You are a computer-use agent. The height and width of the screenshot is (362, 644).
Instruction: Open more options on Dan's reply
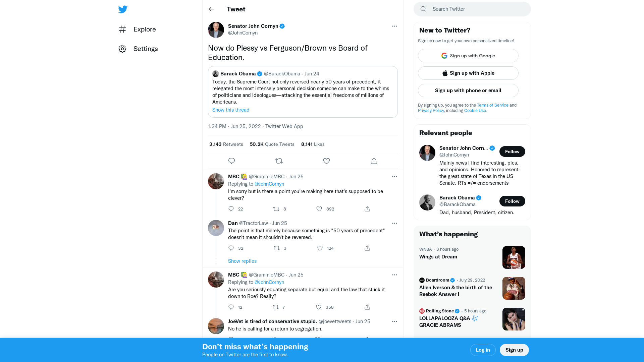pos(394,223)
